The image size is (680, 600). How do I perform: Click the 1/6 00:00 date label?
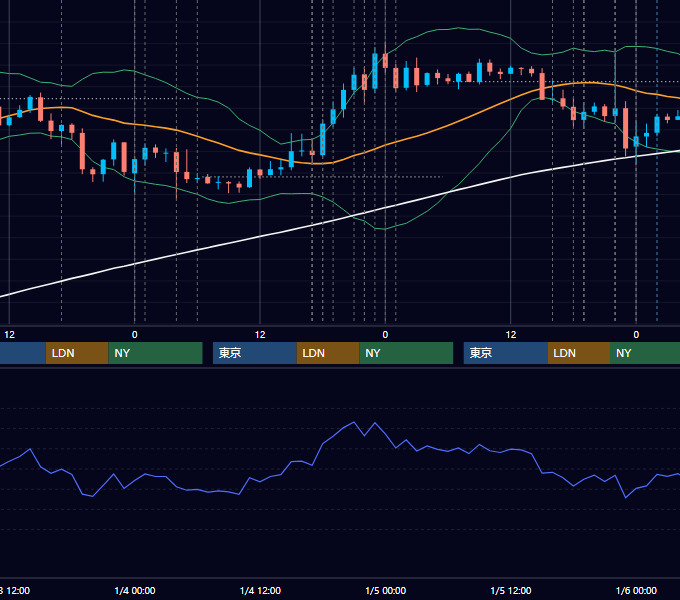pos(636,590)
